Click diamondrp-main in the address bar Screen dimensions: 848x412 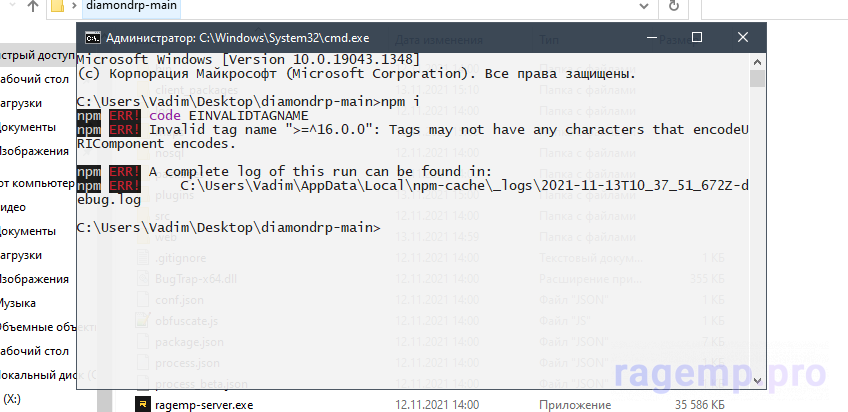tap(130, 6)
